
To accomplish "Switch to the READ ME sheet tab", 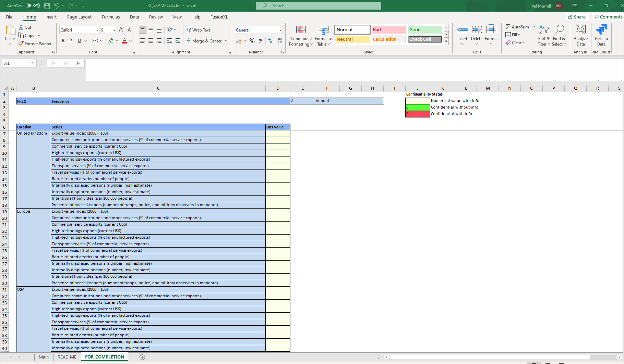I will click(x=67, y=357).
